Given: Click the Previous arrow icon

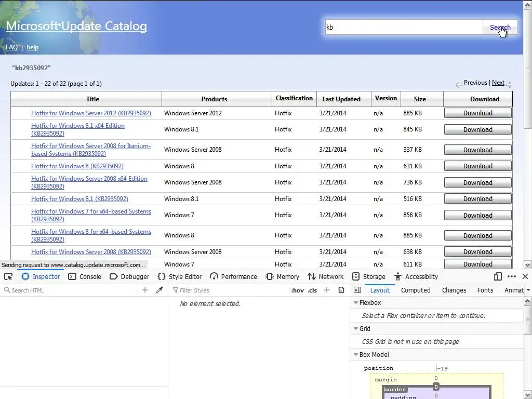Looking at the screenshot, I should (459, 85).
